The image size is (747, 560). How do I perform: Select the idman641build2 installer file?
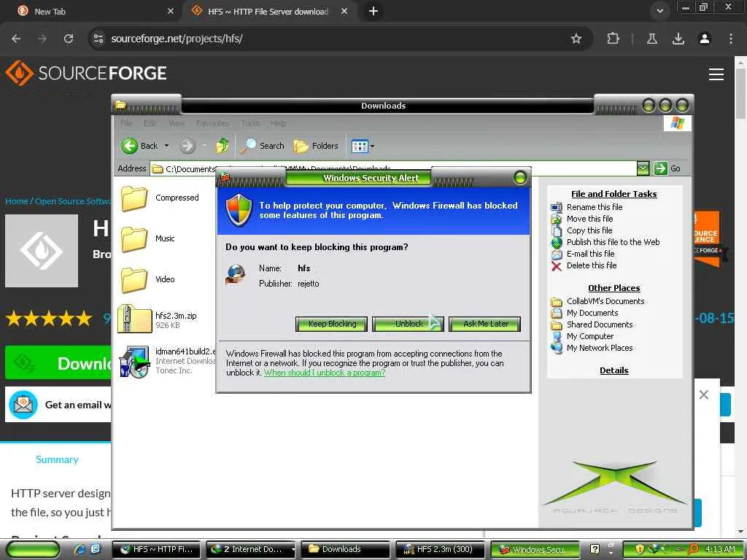click(167, 361)
